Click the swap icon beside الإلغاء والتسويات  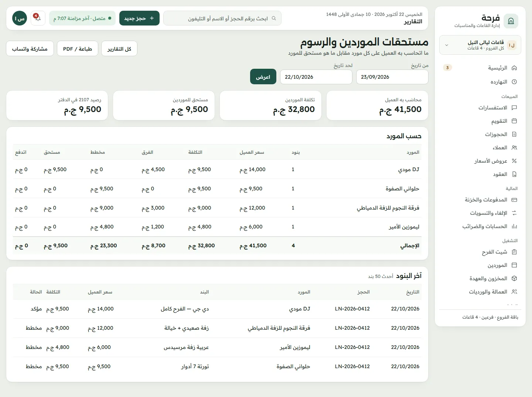[x=514, y=213]
